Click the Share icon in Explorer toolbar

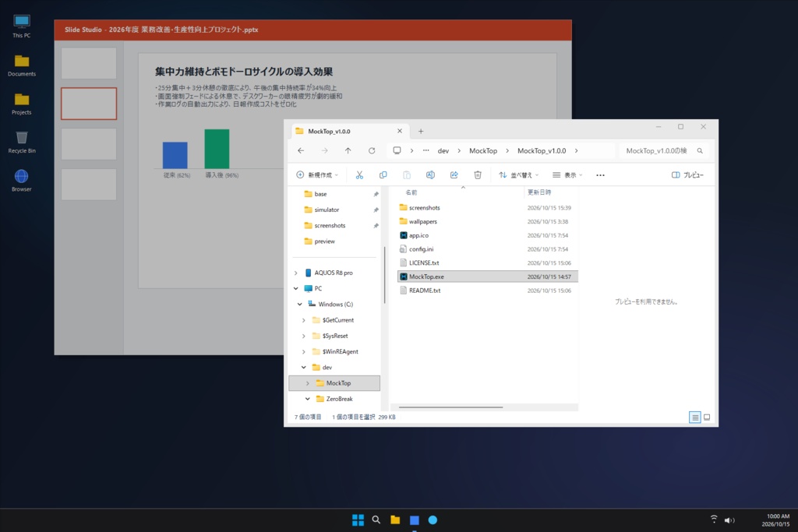click(x=454, y=175)
